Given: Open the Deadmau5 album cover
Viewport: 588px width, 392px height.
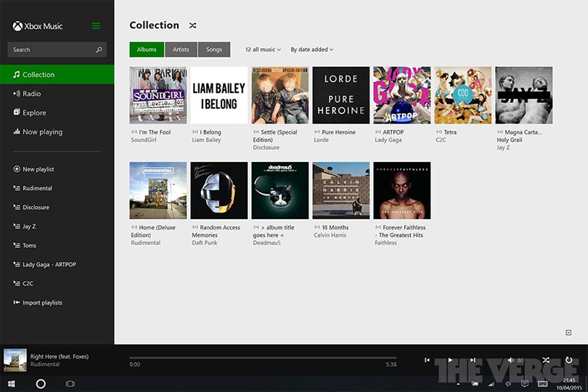Looking at the screenshot, I should point(280,191).
